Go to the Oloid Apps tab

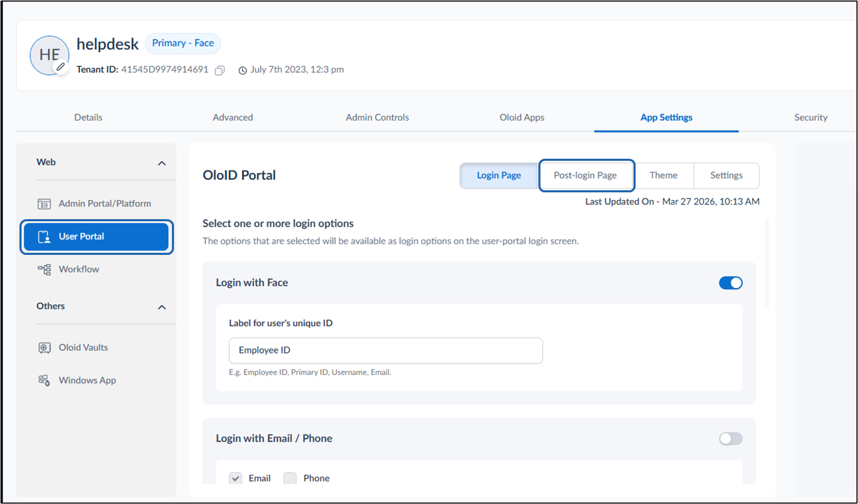click(x=522, y=117)
